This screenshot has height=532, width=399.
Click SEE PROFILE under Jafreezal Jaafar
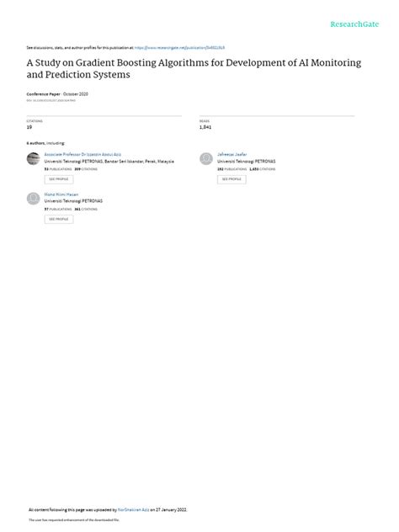[231, 179]
